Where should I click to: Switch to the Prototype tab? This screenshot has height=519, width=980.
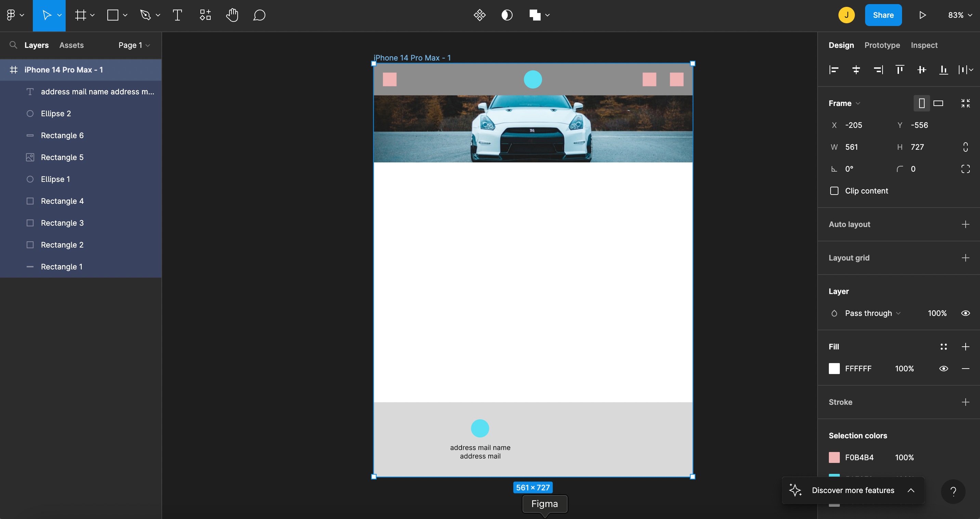[x=882, y=45]
